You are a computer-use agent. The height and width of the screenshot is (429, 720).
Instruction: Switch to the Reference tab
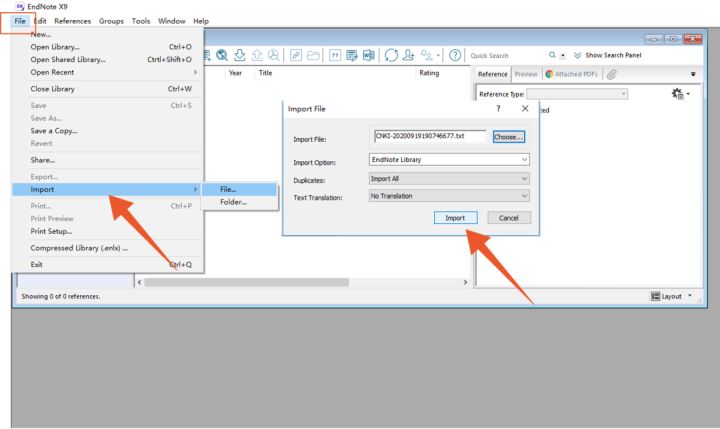[x=492, y=74]
